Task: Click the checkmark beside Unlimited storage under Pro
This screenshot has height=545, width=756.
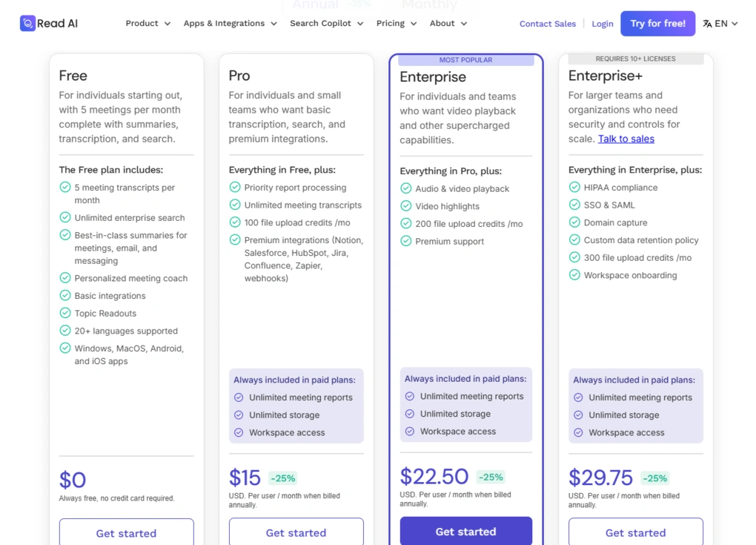Action: click(239, 415)
